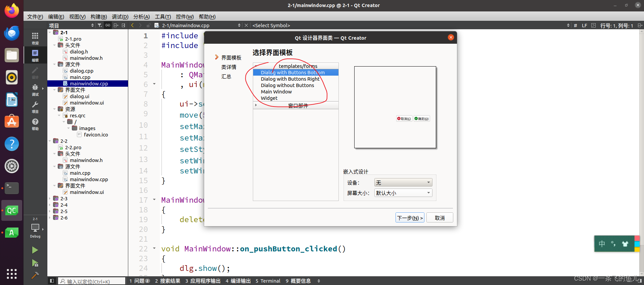Open the 帮助(H) menu

pos(207,17)
